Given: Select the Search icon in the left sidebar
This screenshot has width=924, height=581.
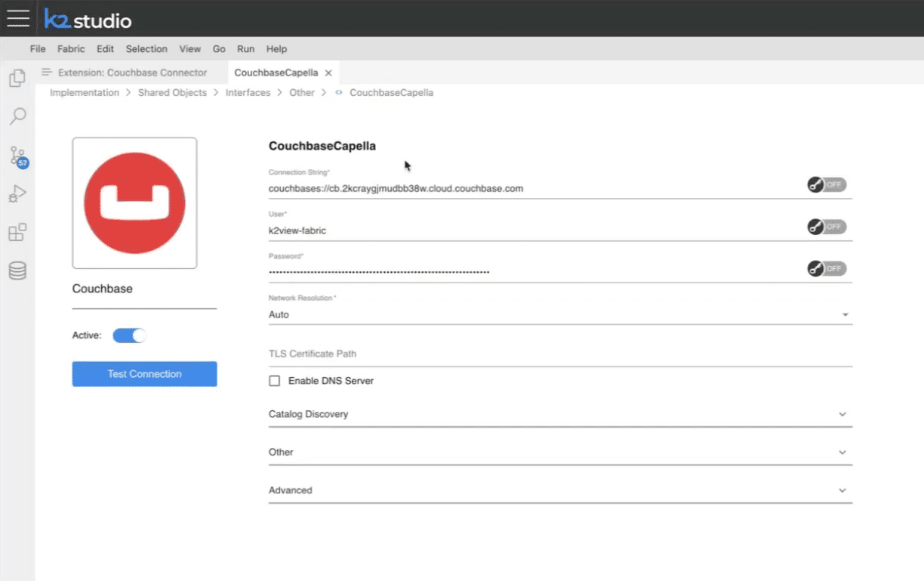Looking at the screenshot, I should point(16,116).
